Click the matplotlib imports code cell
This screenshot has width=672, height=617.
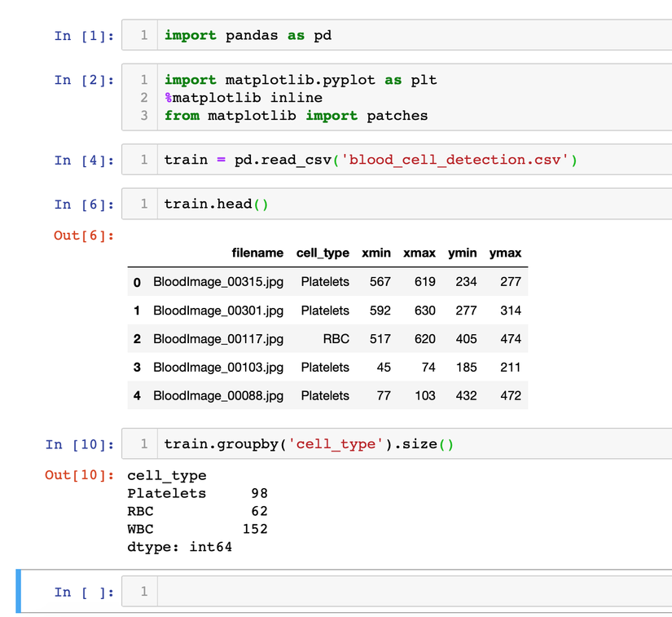point(407,98)
